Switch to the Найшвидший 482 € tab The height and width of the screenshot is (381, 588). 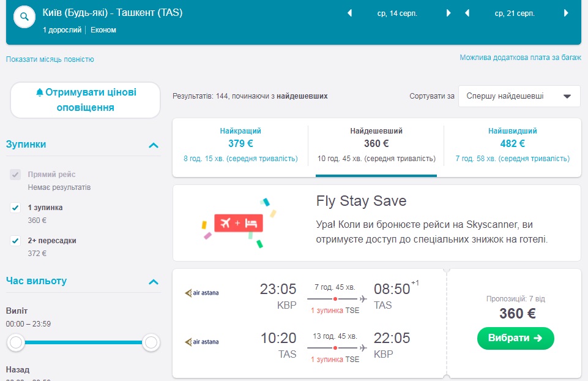click(512, 145)
